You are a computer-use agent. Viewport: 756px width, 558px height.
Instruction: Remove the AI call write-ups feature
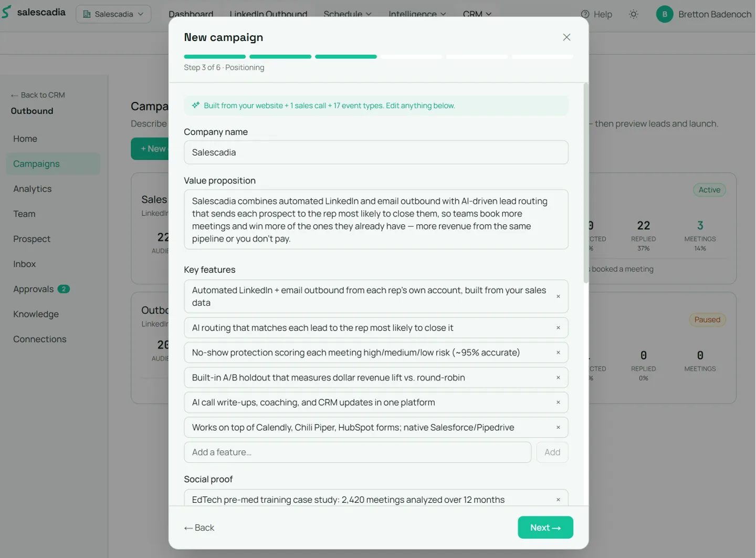[x=558, y=402]
